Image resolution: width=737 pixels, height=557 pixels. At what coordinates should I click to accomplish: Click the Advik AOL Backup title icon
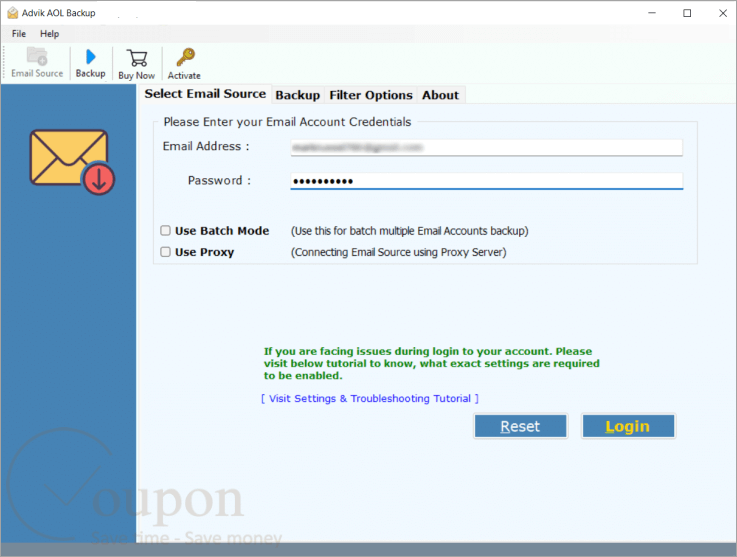point(13,13)
